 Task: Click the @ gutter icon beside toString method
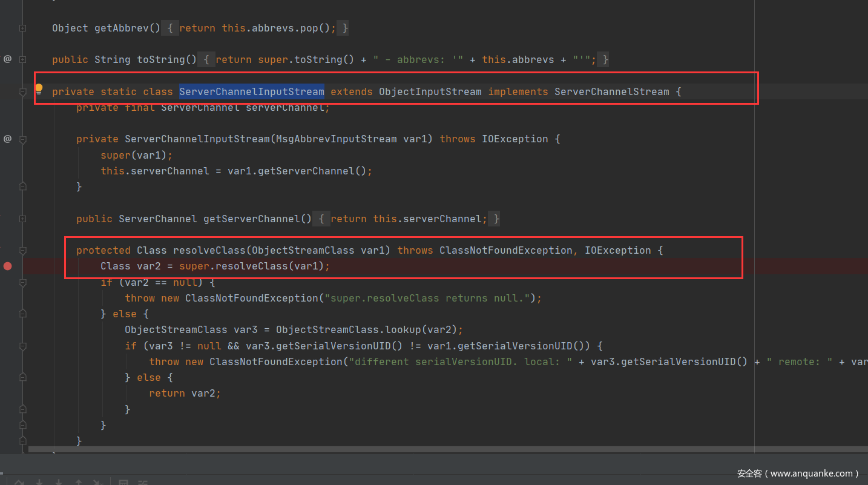[7, 59]
